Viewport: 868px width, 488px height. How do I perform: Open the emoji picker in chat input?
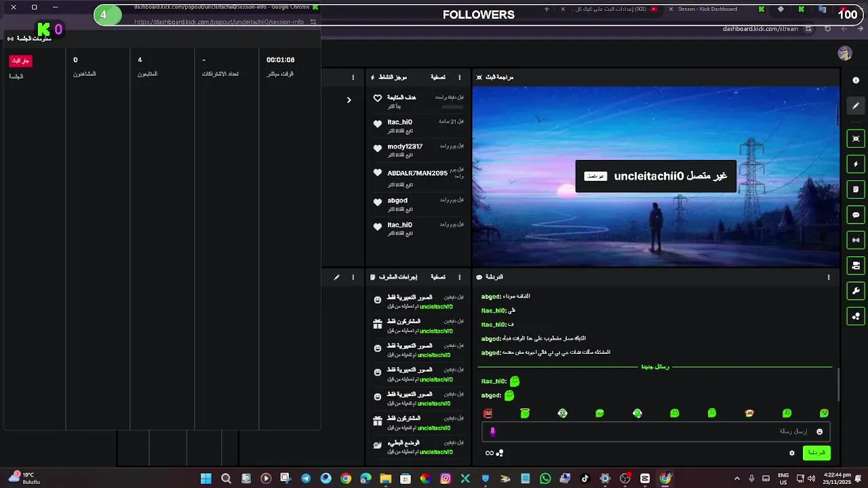819,432
